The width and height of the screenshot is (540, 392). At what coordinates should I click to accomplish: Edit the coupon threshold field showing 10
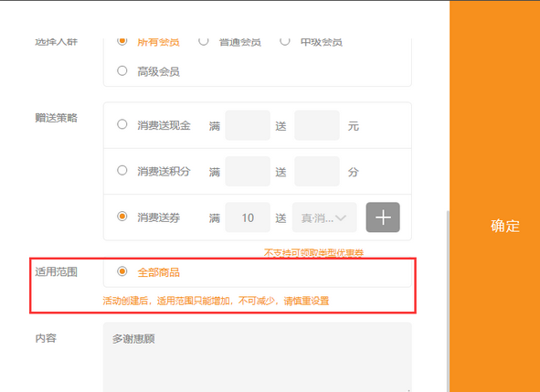(x=248, y=217)
